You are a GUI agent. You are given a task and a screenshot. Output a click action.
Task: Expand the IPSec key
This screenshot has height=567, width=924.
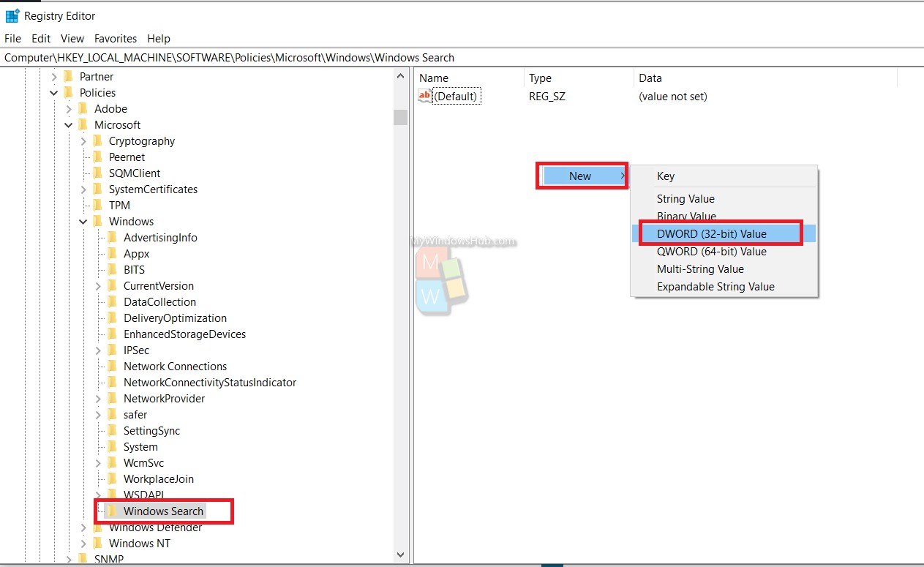click(98, 350)
